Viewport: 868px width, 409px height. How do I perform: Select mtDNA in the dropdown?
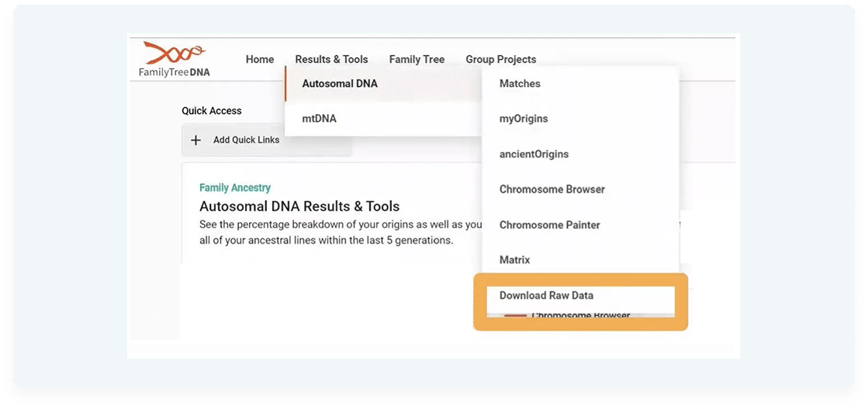pos(319,119)
